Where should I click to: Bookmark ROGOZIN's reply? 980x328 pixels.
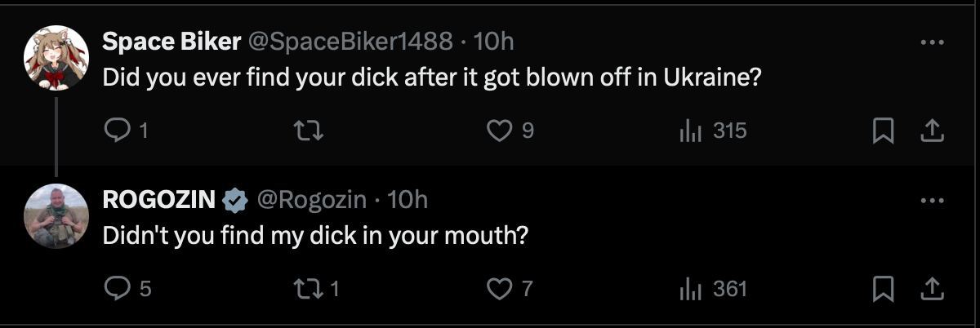[x=883, y=288]
